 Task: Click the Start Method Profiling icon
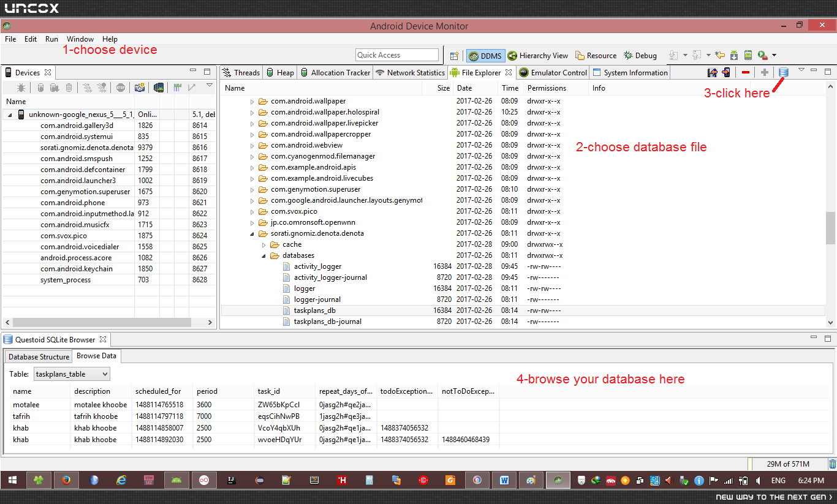[x=102, y=88]
